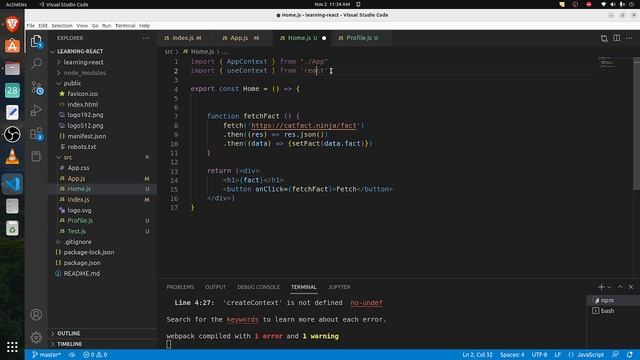Open the File menu
This screenshot has height=360, width=640.
(31, 25)
